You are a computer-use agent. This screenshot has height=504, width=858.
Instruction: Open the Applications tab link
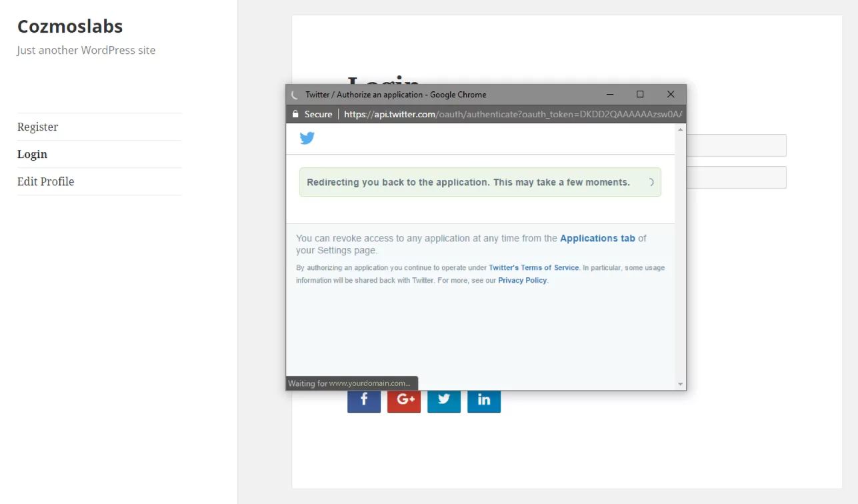(x=597, y=238)
